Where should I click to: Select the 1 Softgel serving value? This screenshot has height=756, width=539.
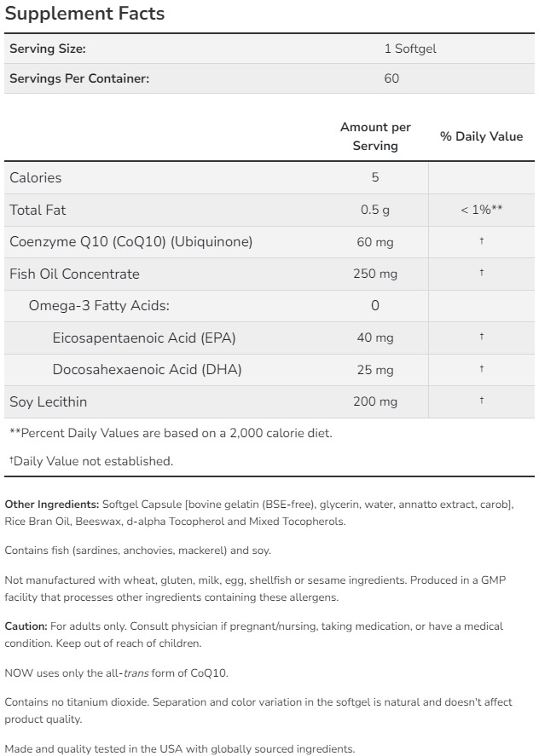[x=409, y=49]
